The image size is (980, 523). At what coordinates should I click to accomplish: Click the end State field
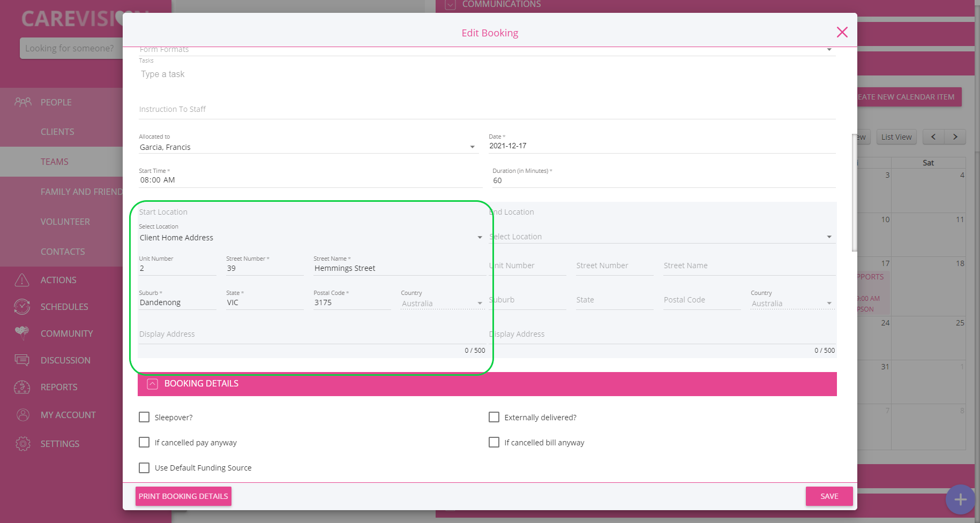[x=615, y=300]
